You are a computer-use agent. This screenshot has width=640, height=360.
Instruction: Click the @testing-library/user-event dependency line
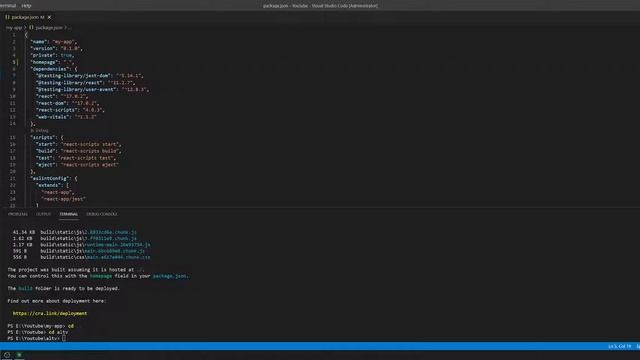point(92,90)
